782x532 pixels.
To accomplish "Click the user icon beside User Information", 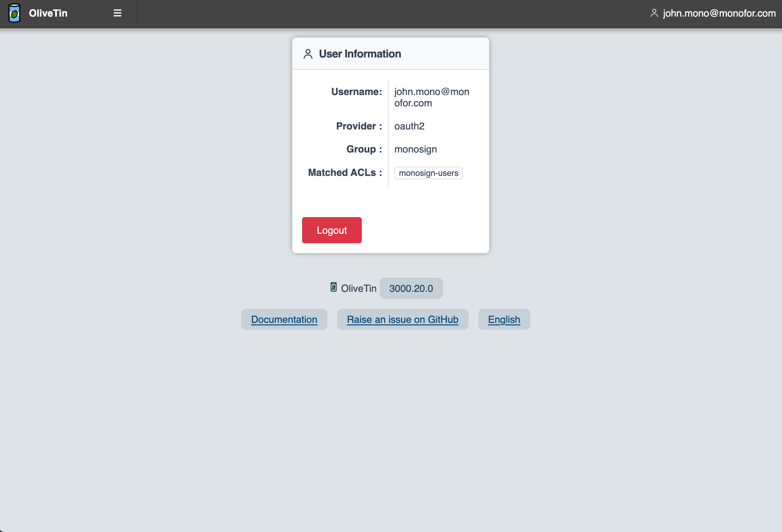I will 308,54.
